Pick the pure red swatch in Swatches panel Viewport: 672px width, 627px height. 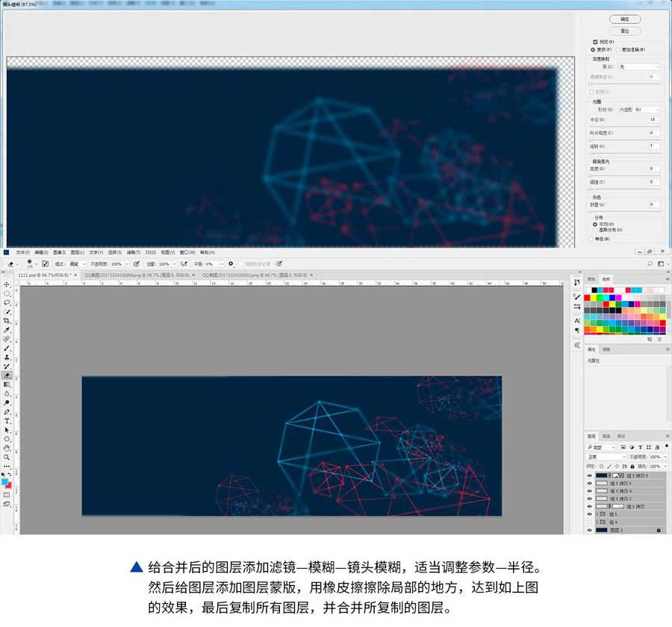pos(587,298)
